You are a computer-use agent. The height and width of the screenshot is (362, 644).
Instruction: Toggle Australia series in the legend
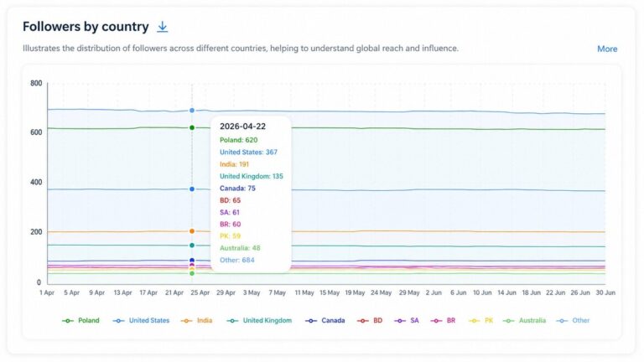(524, 321)
